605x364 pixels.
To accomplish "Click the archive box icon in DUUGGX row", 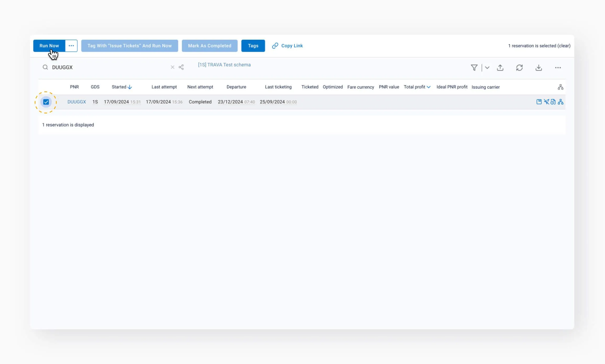I will [539, 102].
